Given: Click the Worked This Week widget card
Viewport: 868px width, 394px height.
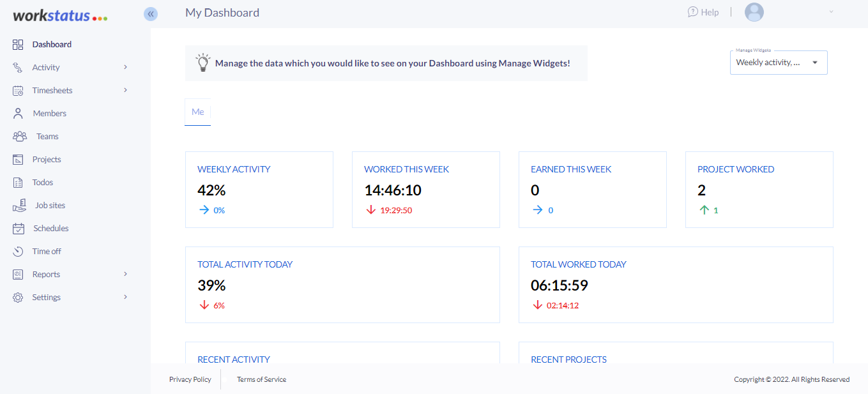Looking at the screenshot, I should (x=425, y=190).
